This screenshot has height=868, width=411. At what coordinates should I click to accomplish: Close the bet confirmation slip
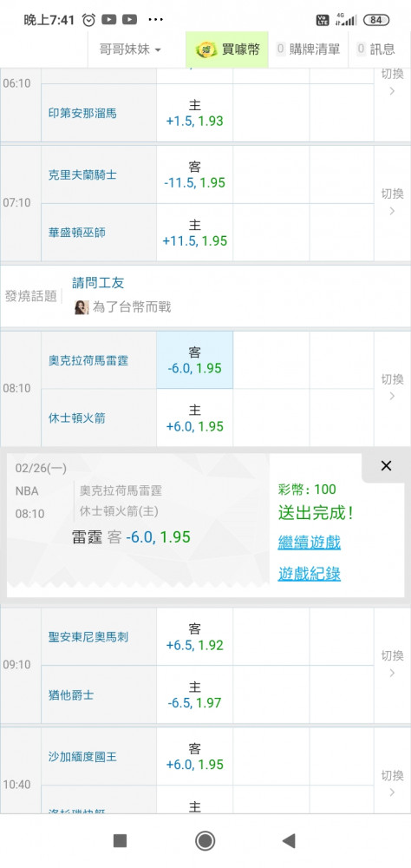(386, 465)
